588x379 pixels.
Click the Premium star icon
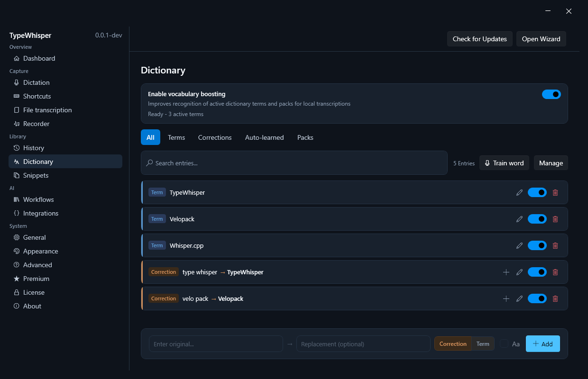coord(17,279)
